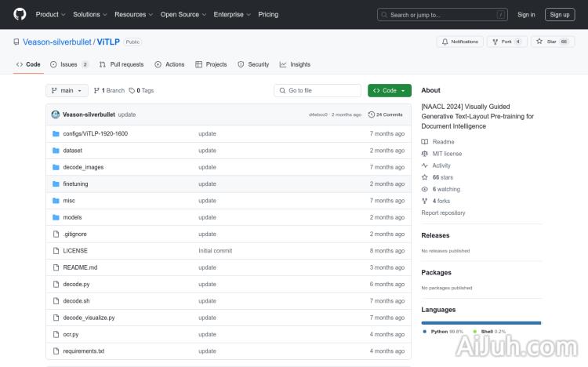Open the Tags list
The height and width of the screenshot is (367, 588).
(142, 91)
